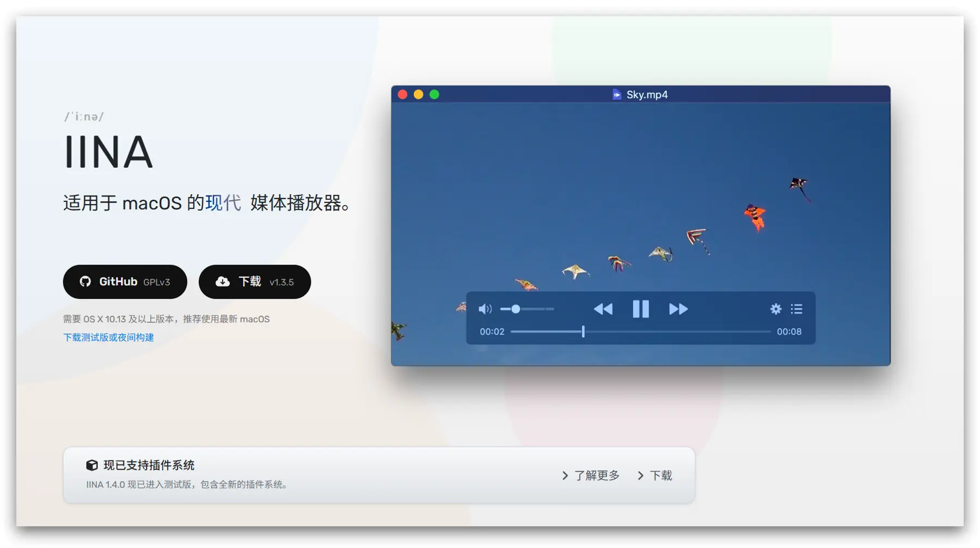Click the Sky.mp4 window title text
The image size is (980, 548).
pos(647,95)
